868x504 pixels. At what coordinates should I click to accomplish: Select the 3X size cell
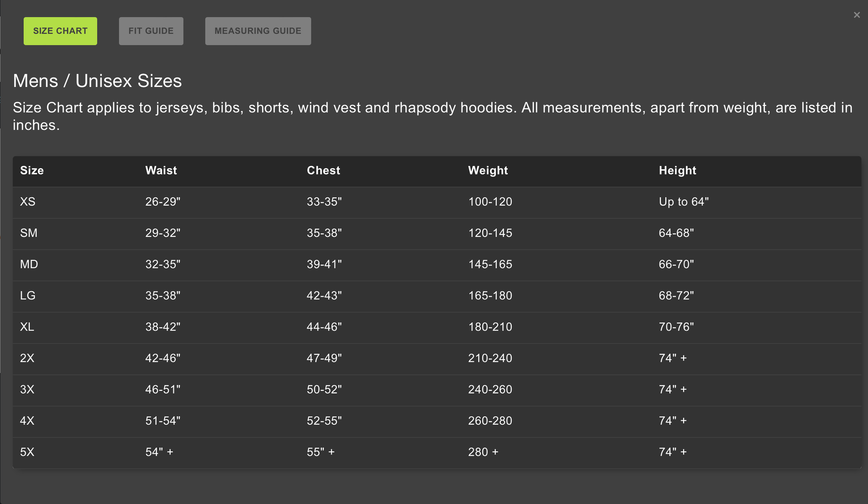tap(27, 390)
